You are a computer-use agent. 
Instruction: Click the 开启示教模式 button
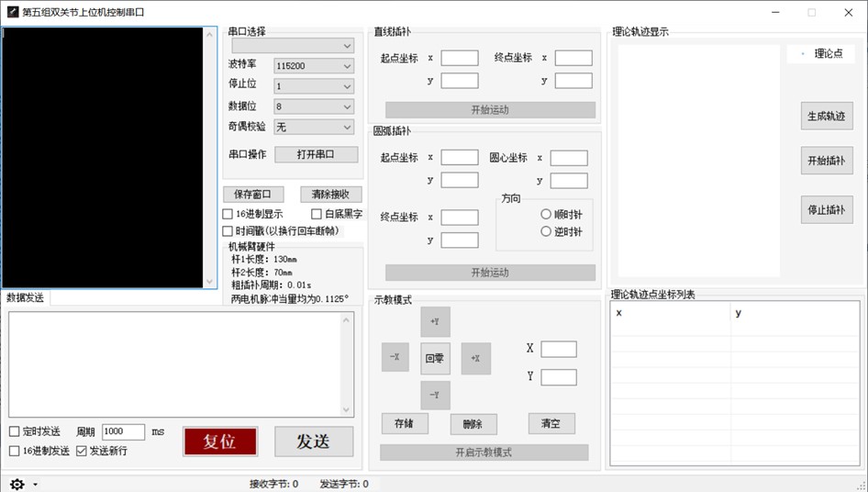point(484,453)
